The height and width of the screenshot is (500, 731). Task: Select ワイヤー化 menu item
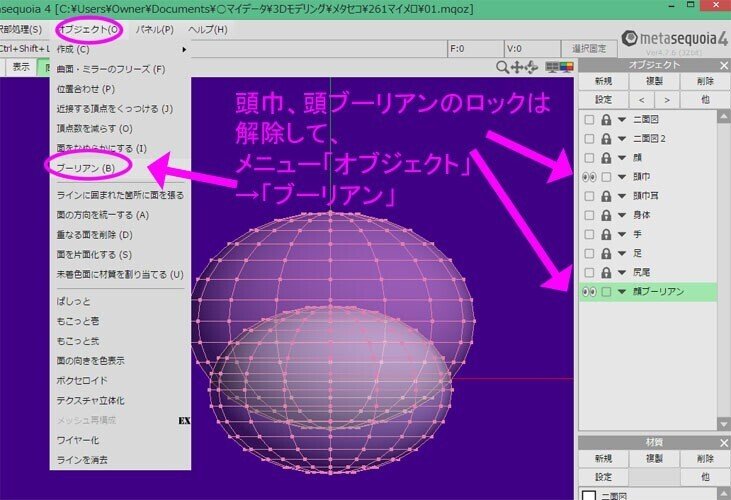click(120, 440)
